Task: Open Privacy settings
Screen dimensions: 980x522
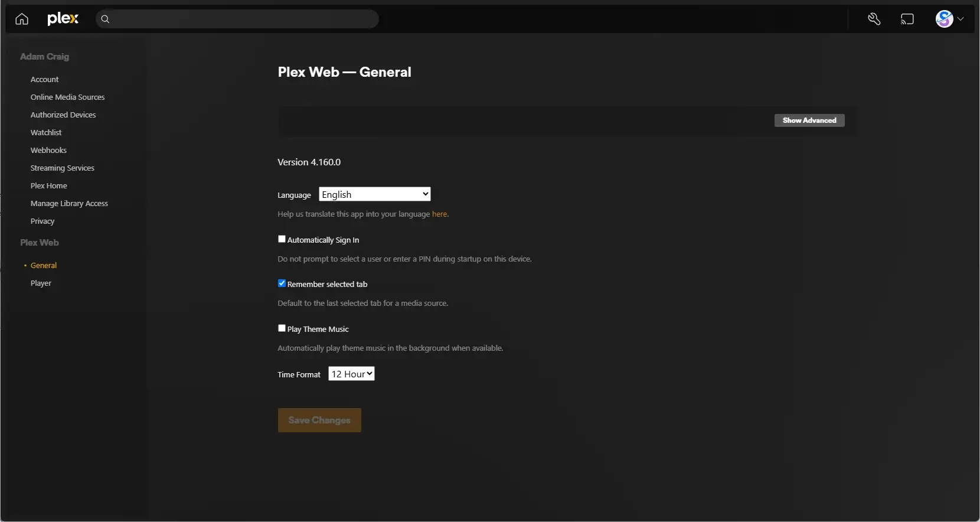Action: [43, 221]
